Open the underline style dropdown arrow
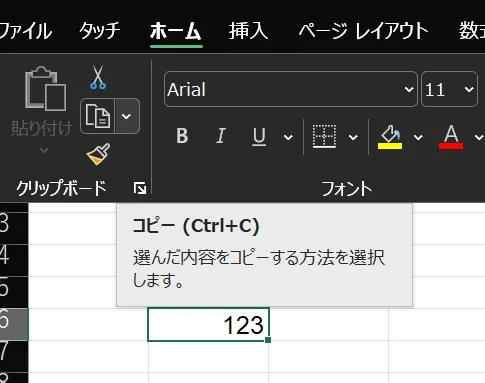This screenshot has width=485, height=383. click(288, 137)
